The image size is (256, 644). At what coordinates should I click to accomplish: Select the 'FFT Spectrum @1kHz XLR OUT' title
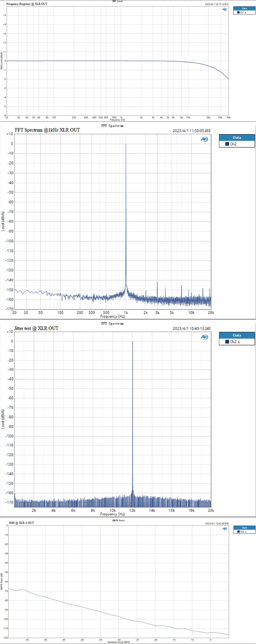[x=47, y=130]
